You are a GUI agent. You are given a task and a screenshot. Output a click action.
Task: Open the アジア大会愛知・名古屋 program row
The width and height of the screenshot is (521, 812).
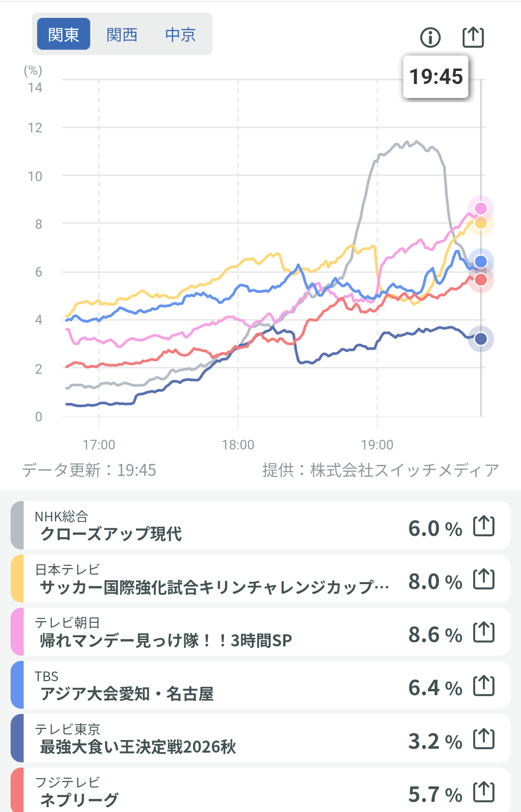tap(260, 685)
